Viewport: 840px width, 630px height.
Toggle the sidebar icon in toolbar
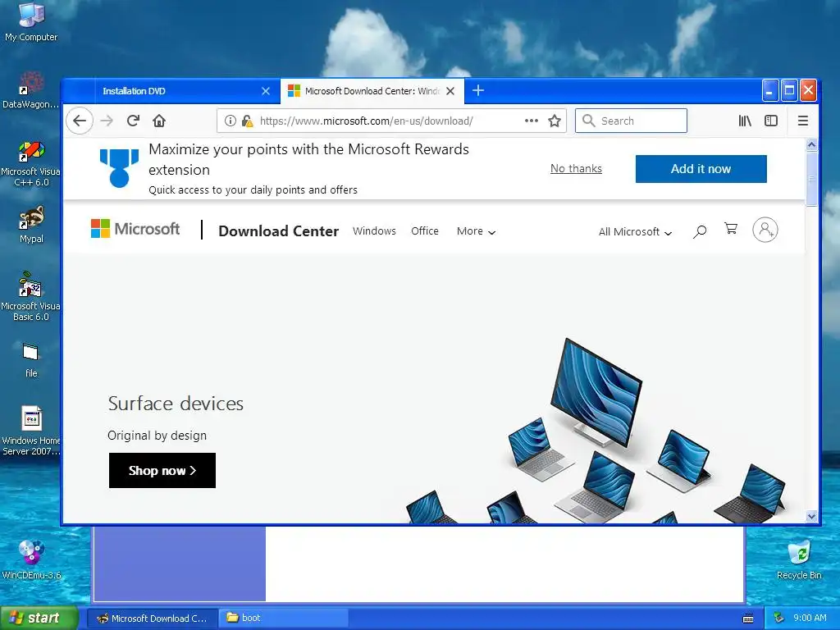pos(771,121)
